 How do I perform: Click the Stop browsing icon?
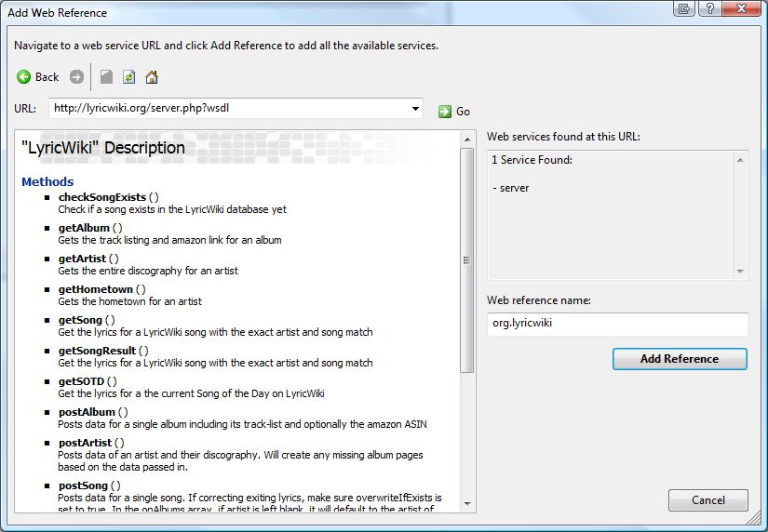[x=106, y=77]
